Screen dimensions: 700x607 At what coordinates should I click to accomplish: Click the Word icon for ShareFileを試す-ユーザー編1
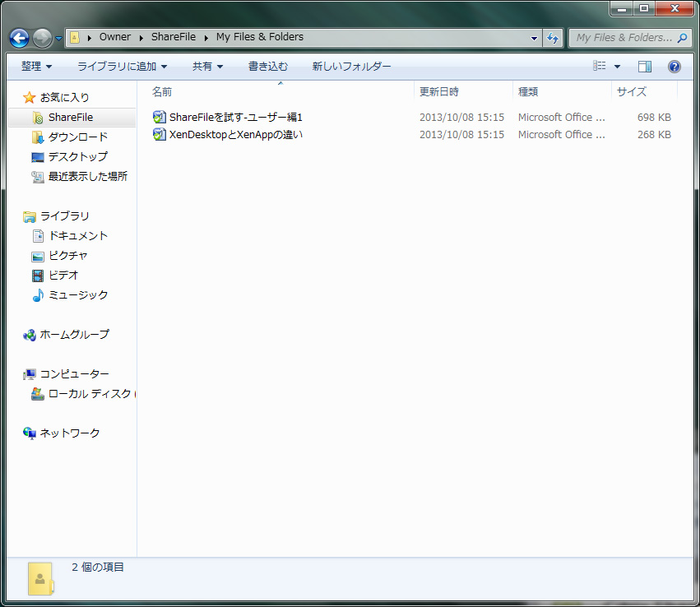click(x=159, y=117)
